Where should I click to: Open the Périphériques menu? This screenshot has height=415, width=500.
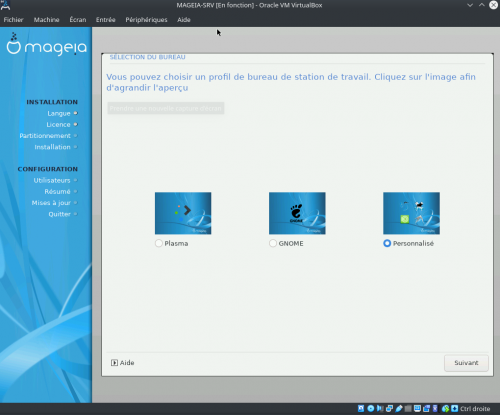pos(146,20)
